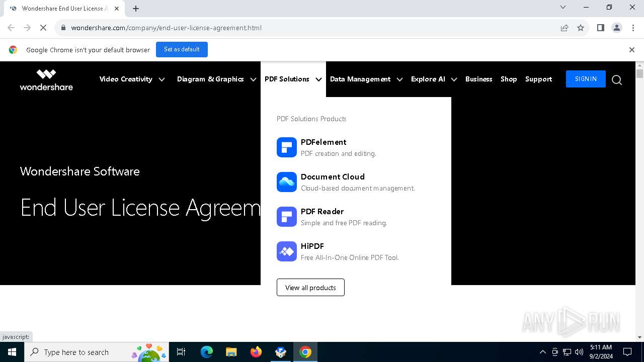This screenshot has height=362, width=644.
Task: Click the Wondershare logo
Action: 46,79
